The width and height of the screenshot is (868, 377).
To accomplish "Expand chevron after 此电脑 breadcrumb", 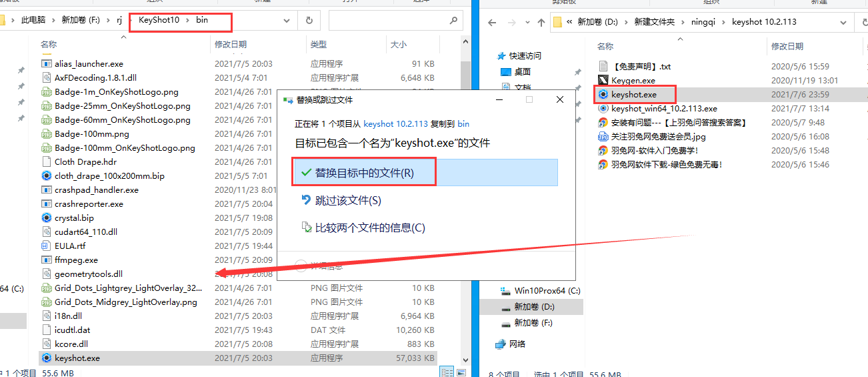I will coord(55,21).
